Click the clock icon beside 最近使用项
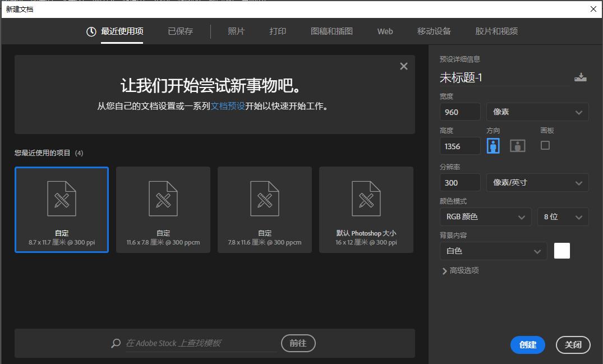This screenshot has width=603, height=364. [90, 31]
